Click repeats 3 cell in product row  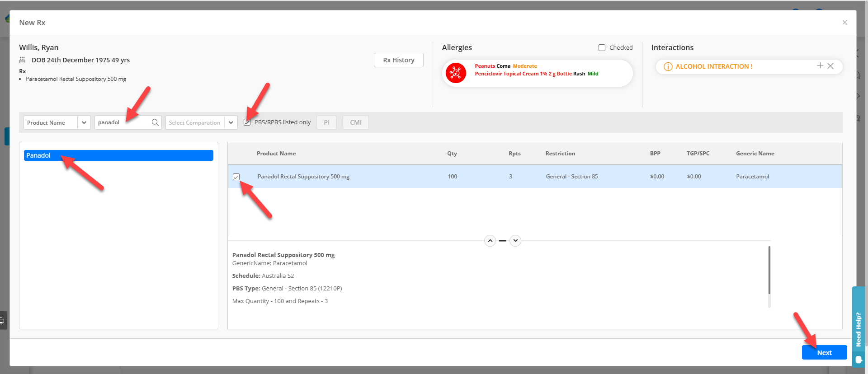click(511, 177)
